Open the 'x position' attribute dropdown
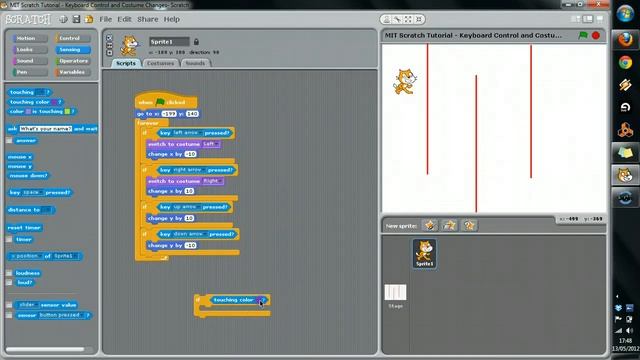The height and width of the screenshot is (360, 640). point(27,256)
